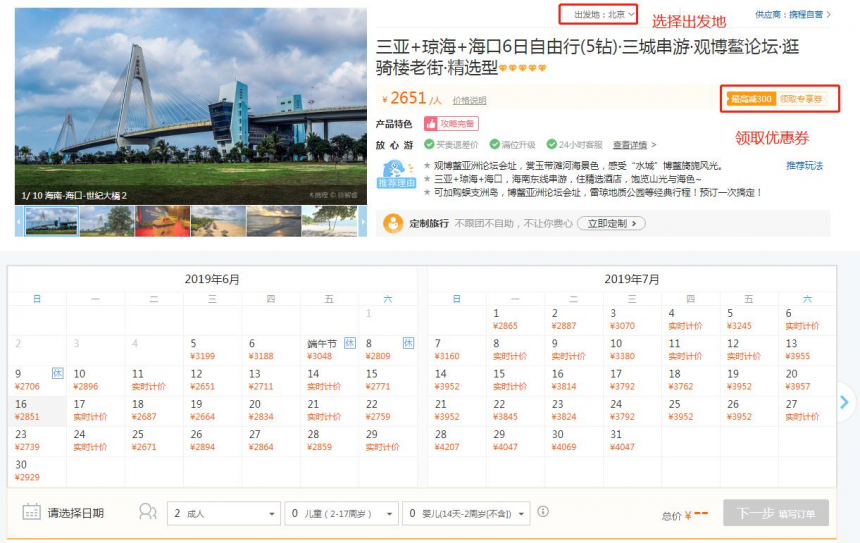Screen dimensions: 860x543
Task: Select June 9 priced ¥2706
Action: (37, 380)
